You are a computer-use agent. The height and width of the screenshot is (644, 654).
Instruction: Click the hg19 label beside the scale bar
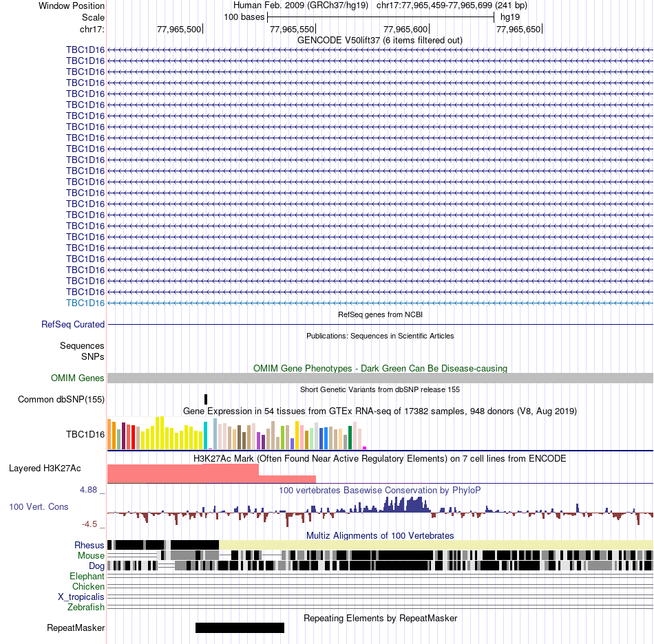pyautogui.click(x=510, y=17)
